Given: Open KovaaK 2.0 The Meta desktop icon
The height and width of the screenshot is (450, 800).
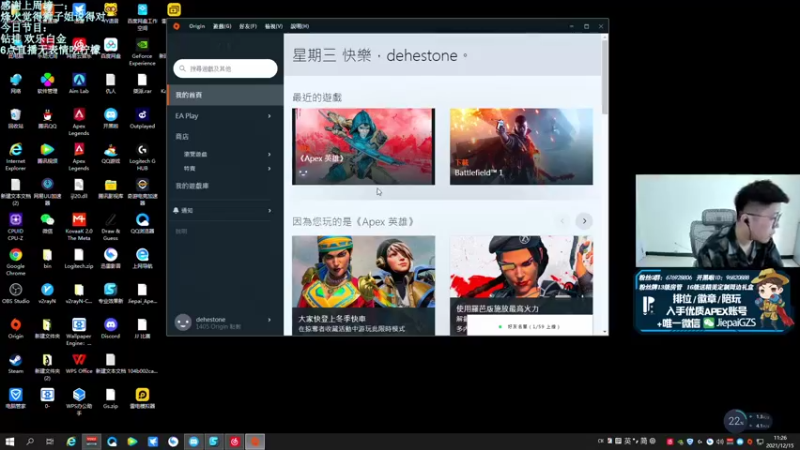Looking at the screenshot, I should (x=79, y=226).
